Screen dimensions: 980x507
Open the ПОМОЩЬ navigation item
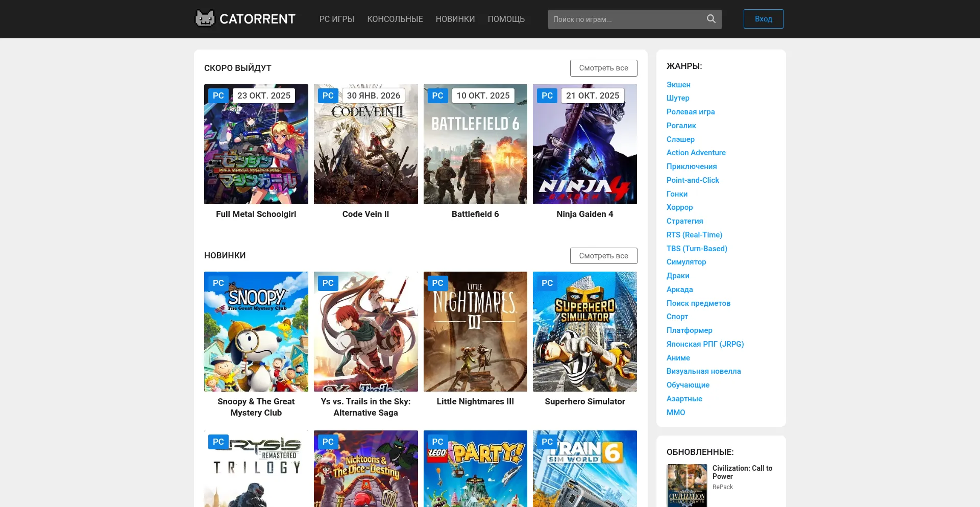pos(506,19)
